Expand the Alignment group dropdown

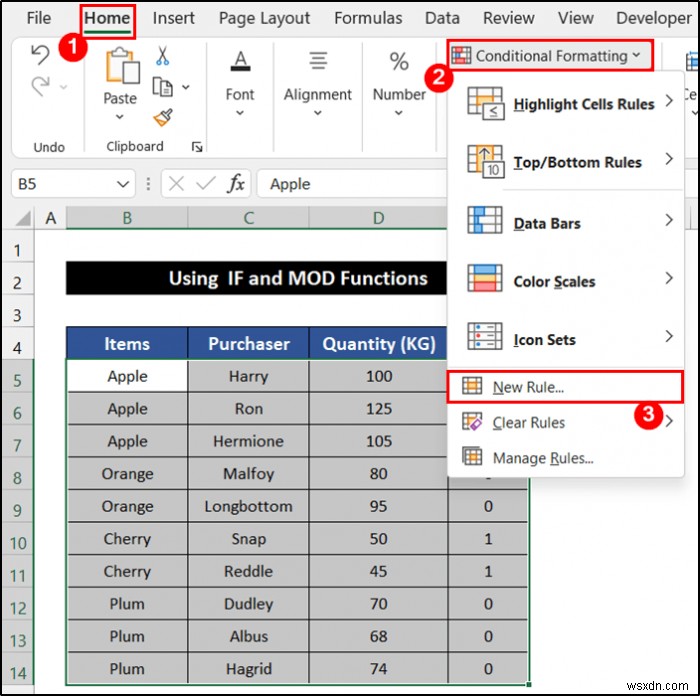point(317,113)
